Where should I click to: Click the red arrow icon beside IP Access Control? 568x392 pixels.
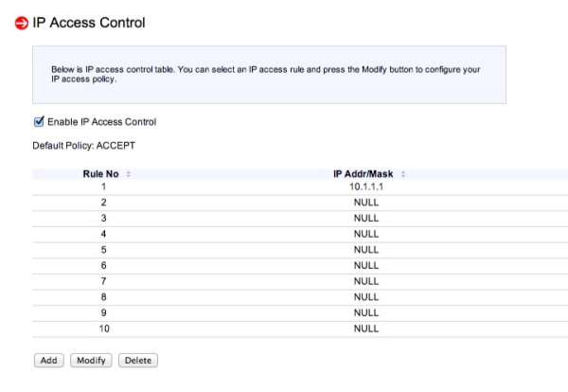(22, 23)
